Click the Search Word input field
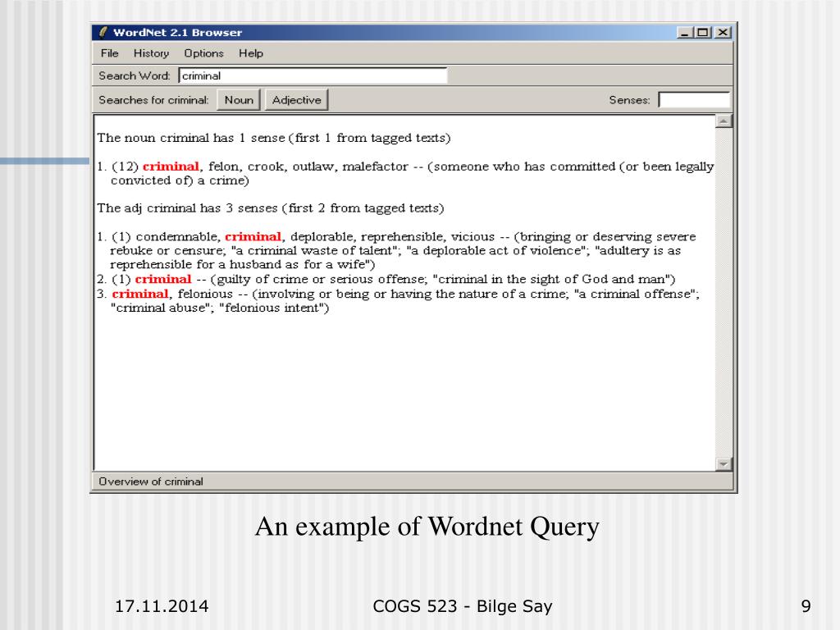This screenshot has height=630, width=840. pyautogui.click(x=313, y=75)
